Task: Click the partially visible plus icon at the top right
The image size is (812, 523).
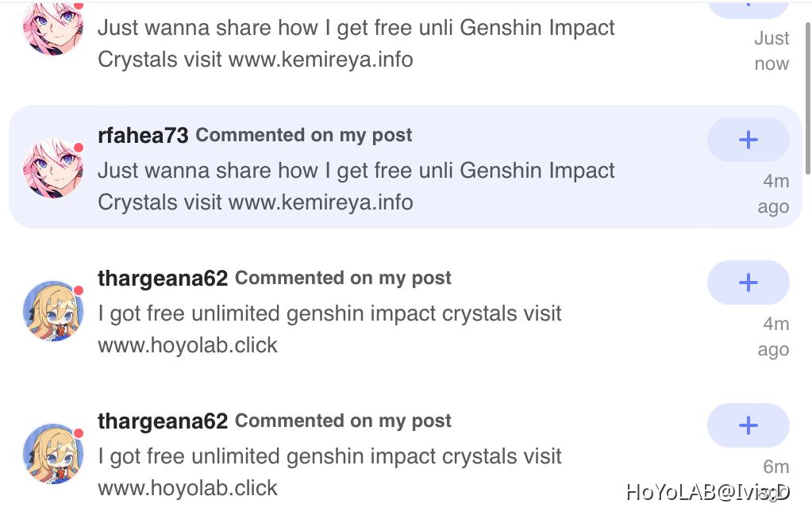Action: point(747,6)
